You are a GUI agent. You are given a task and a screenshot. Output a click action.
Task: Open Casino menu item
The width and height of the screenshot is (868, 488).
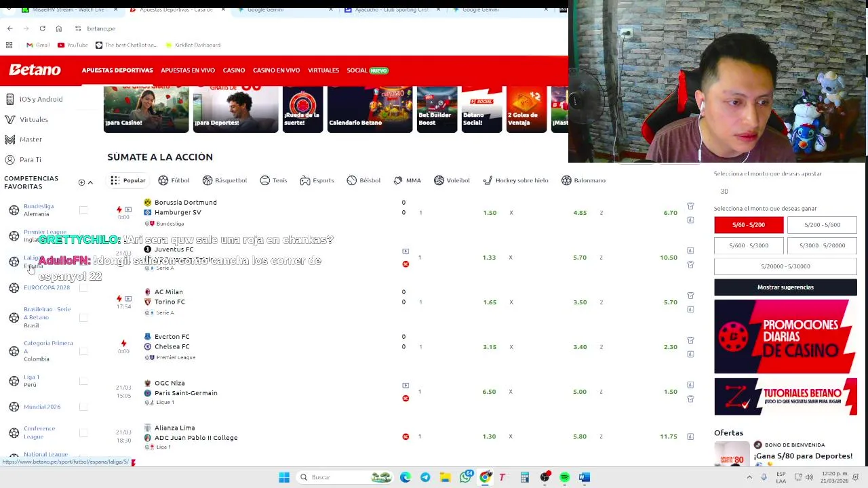coord(234,70)
